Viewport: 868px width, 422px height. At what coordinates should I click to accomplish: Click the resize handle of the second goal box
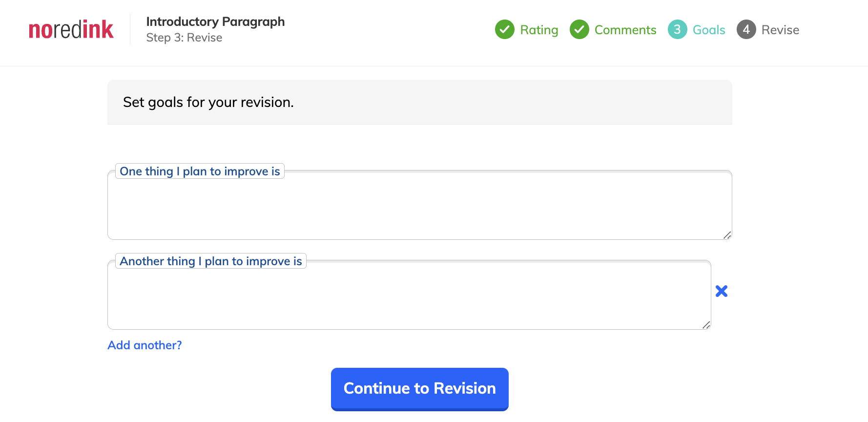[706, 325]
